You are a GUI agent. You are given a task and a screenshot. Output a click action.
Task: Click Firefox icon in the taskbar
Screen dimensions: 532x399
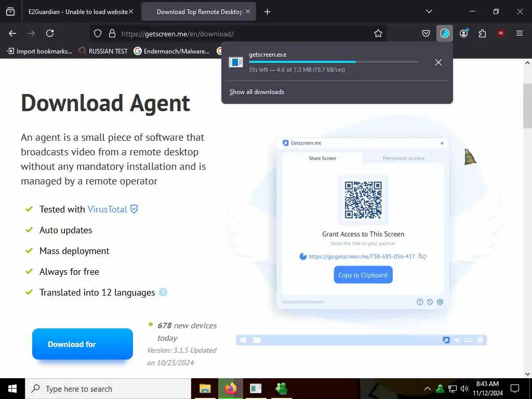coord(230,389)
